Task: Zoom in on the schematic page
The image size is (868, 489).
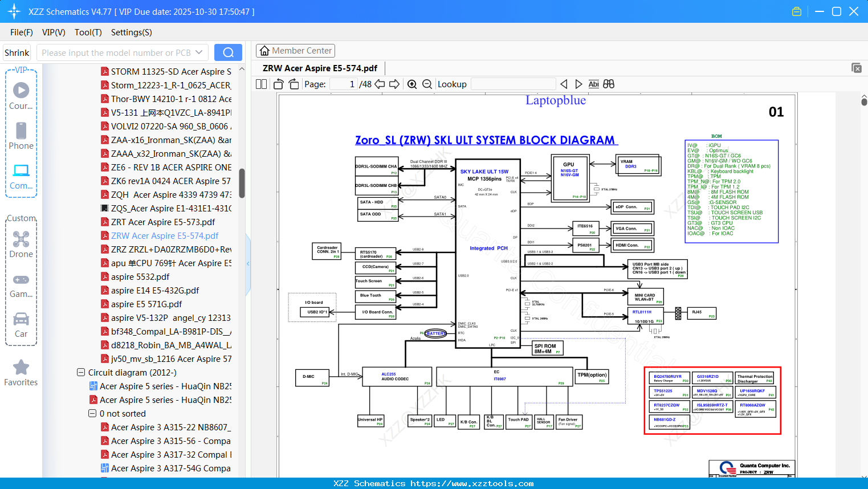Action: 411,84
